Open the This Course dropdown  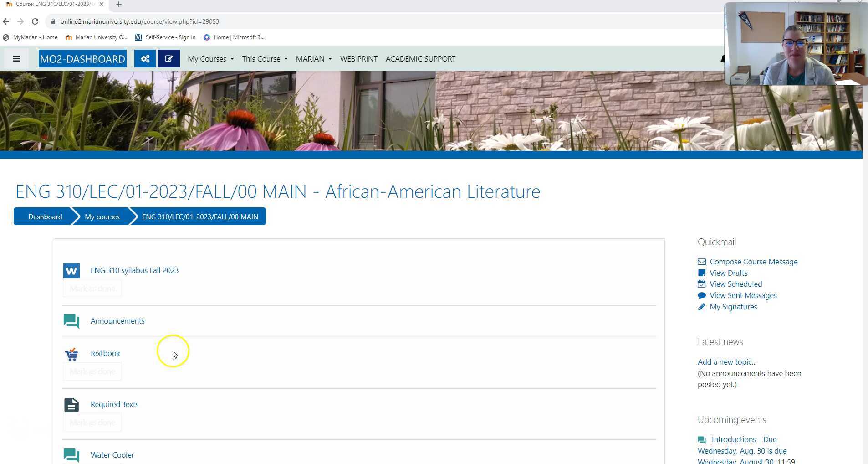click(265, 58)
